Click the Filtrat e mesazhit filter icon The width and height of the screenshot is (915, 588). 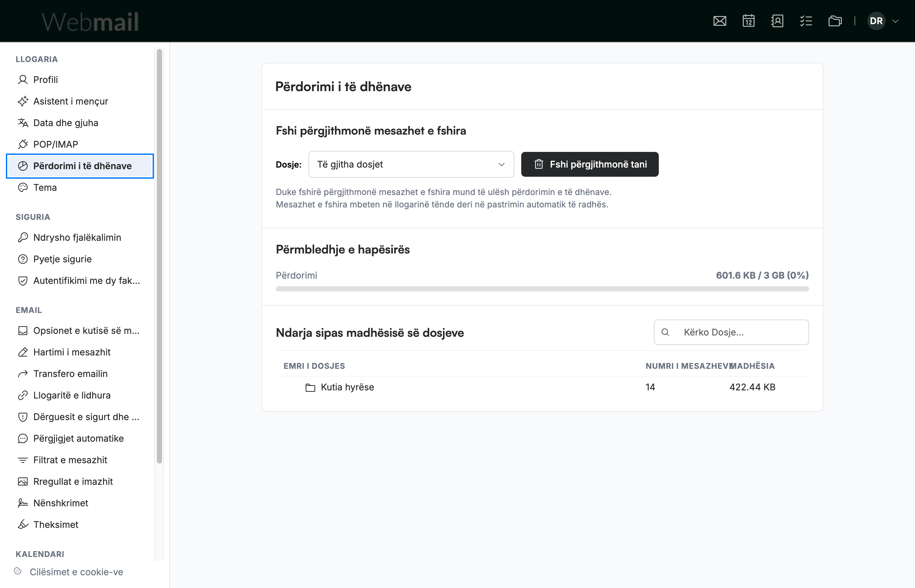pyautogui.click(x=23, y=460)
